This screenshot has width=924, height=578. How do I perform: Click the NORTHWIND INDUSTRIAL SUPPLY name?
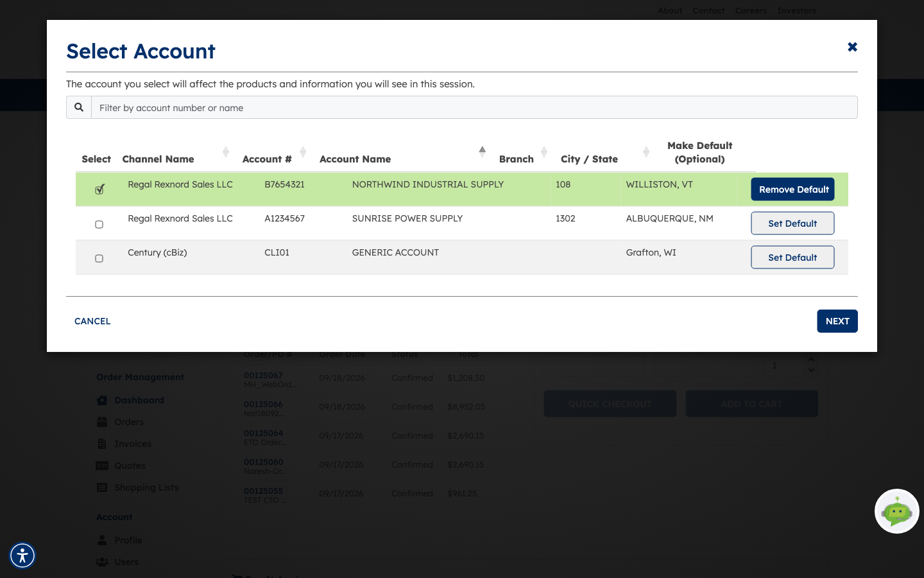[x=428, y=184]
